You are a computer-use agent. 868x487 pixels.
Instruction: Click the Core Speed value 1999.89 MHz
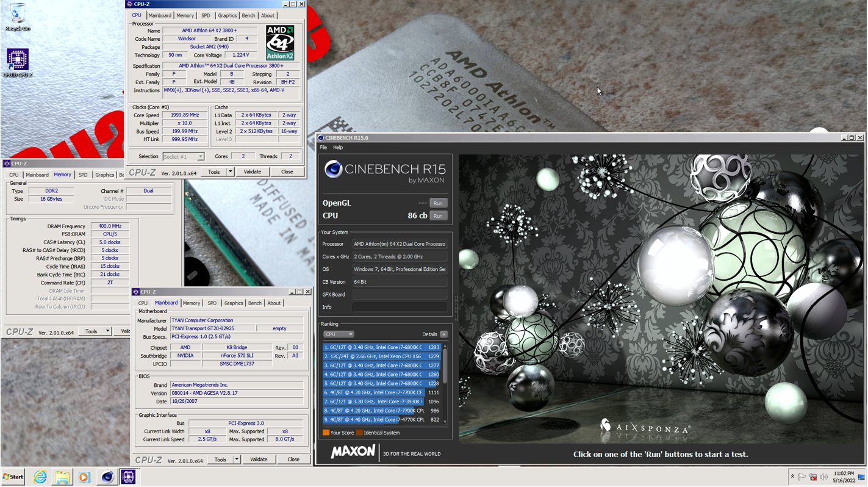pos(184,115)
